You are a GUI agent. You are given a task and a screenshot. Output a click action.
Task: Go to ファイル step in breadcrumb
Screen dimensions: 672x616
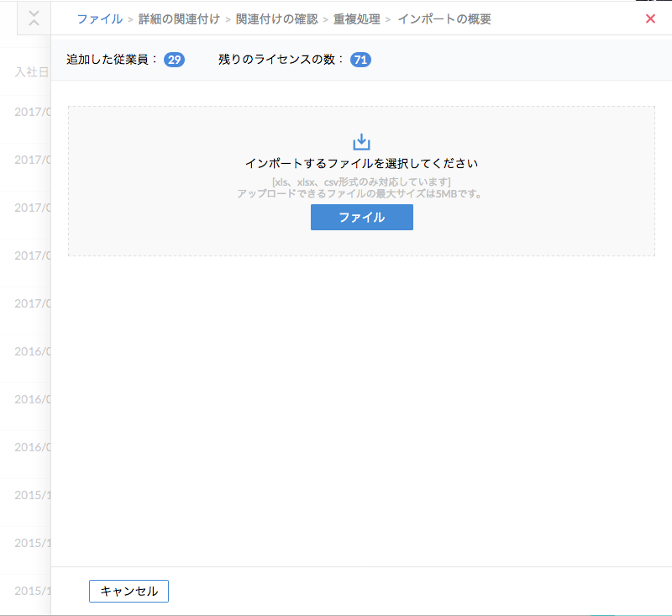click(x=99, y=18)
